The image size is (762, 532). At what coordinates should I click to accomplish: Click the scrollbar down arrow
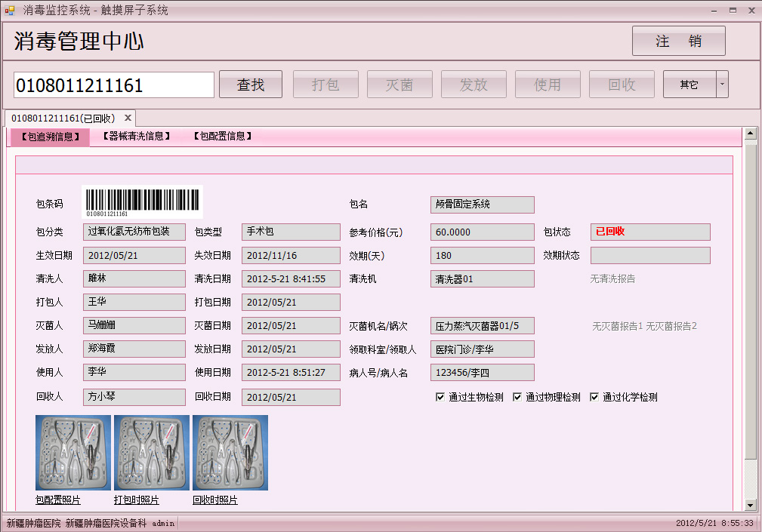click(750, 505)
